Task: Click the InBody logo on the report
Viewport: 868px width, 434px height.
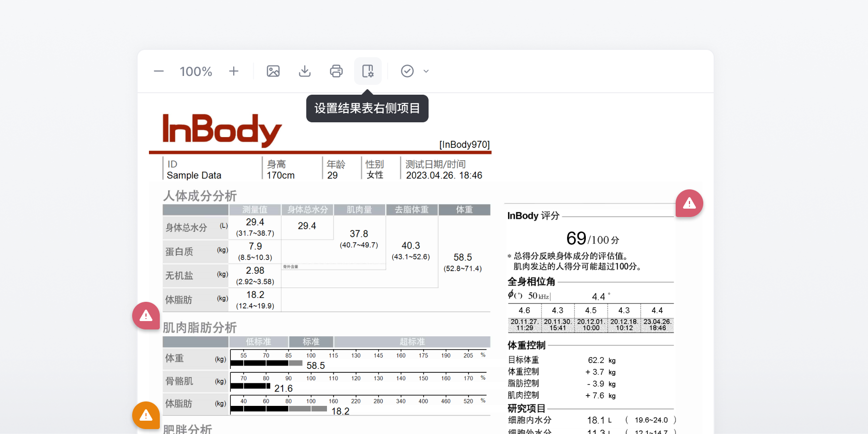Action: tap(222, 130)
